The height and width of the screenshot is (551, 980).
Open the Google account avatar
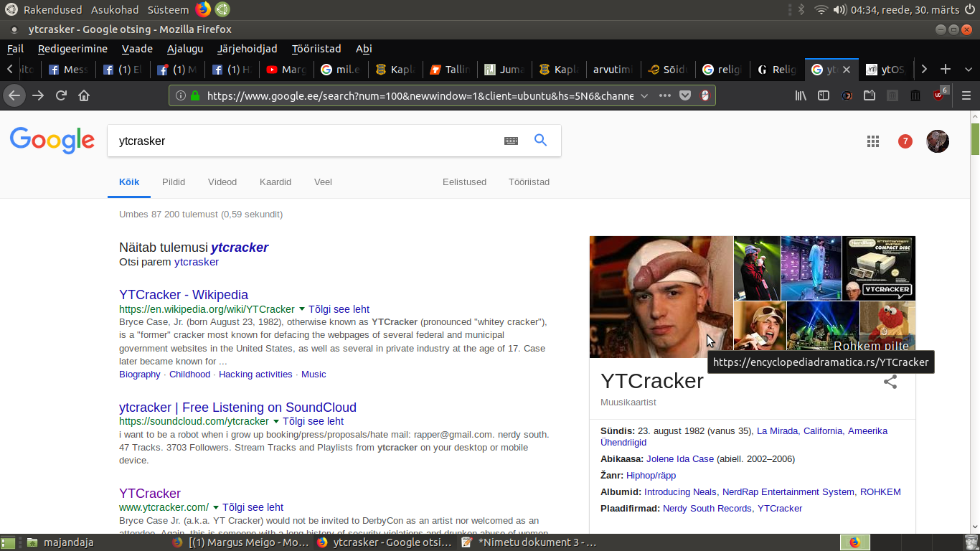(x=938, y=141)
